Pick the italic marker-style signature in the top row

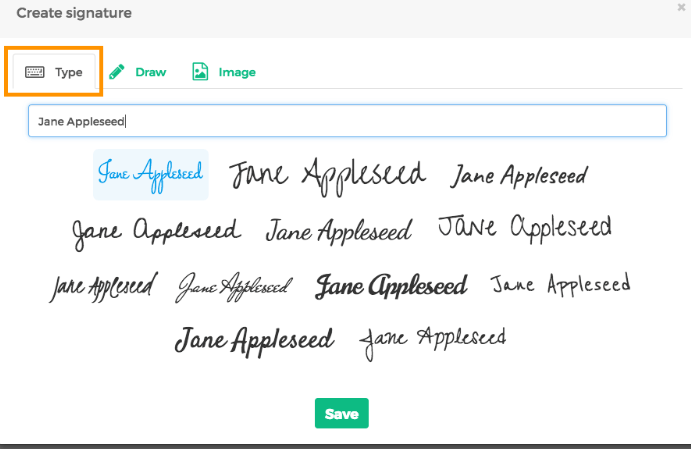coord(519,176)
